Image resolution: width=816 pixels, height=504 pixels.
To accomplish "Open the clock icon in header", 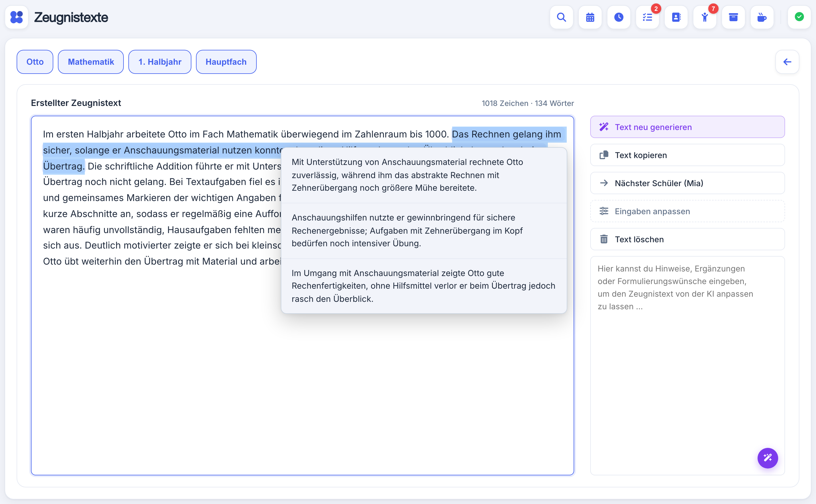I will click(x=619, y=17).
